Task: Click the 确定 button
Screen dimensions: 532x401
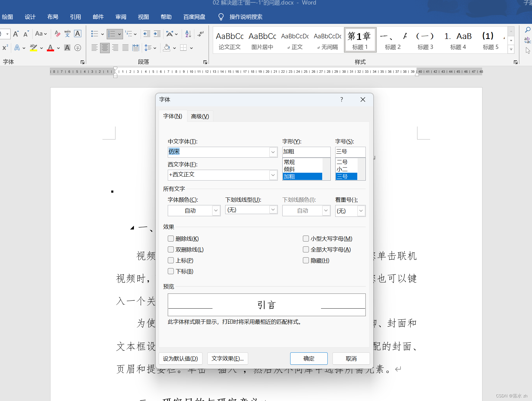Action: [x=309, y=358]
